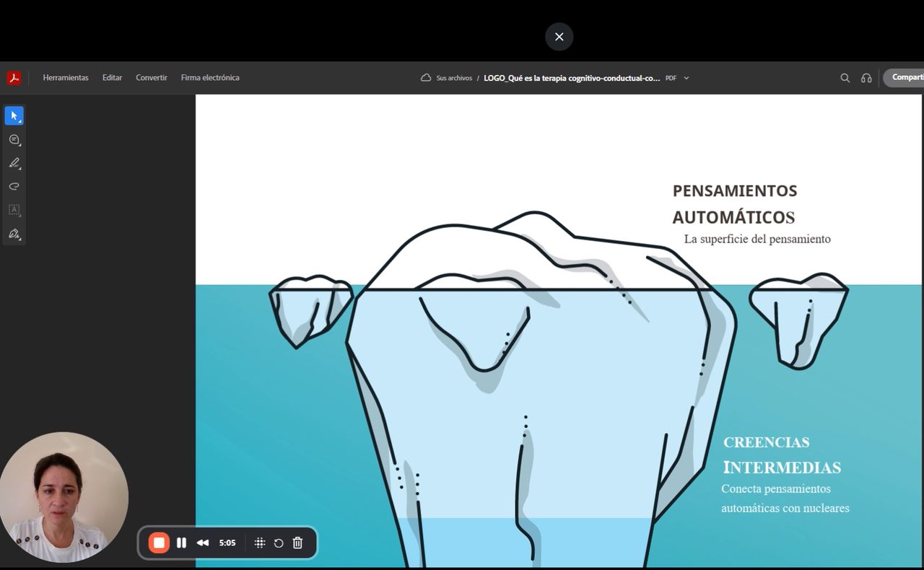Click the Adobe Acrobat home logo
This screenshot has height=570, width=924.
[14, 78]
